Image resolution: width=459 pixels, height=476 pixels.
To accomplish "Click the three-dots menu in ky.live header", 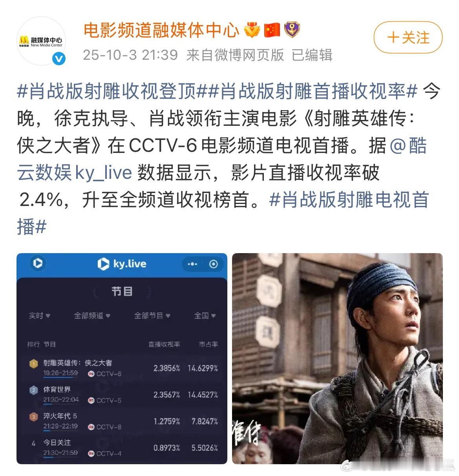I will (192, 264).
